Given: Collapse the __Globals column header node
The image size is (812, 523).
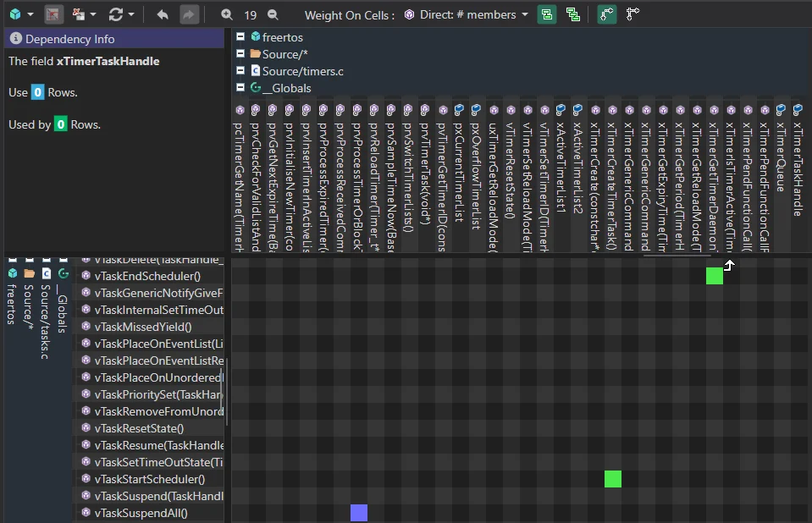Looking at the screenshot, I should (x=240, y=87).
